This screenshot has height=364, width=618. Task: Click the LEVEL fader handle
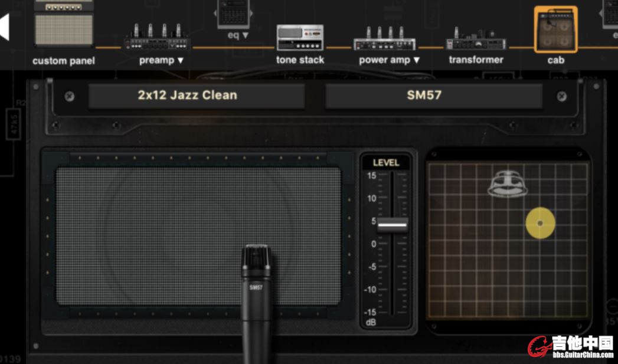click(x=392, y=225)
